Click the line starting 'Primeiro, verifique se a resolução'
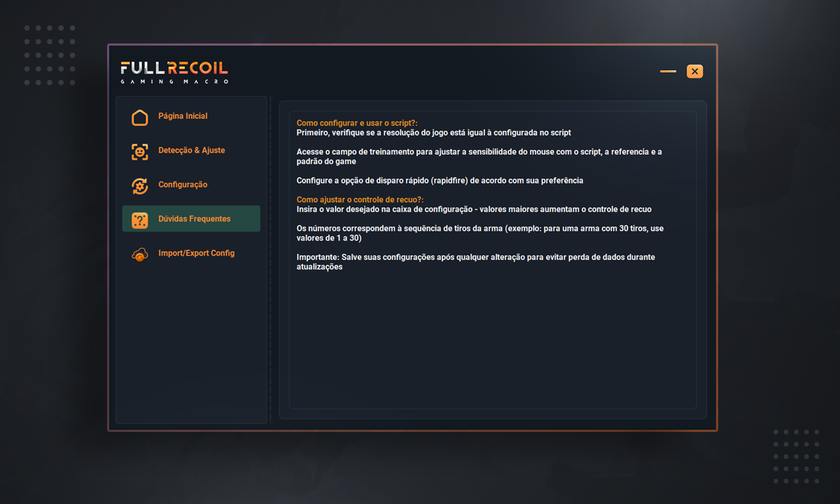Screen dimensions: 840x504 (434, 133)
